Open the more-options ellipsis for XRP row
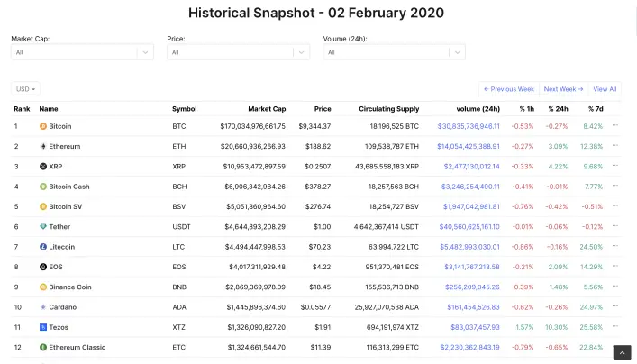The width and height of the screenshot is (637, 364). click(x=615, y=166)
